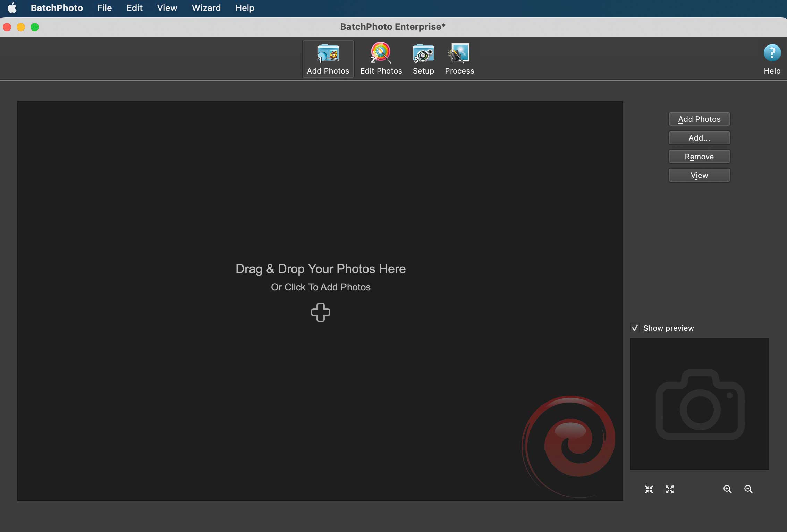
Task: Open the BatchPhoto application menu
Action: tap(57, 8)
